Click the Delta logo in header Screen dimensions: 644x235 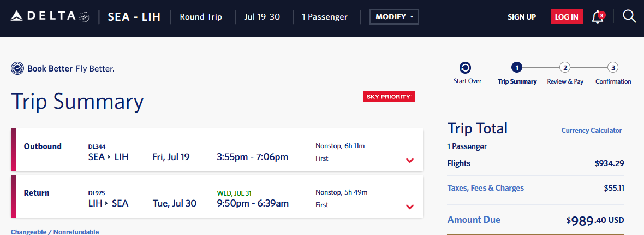(x=49, y=16)
